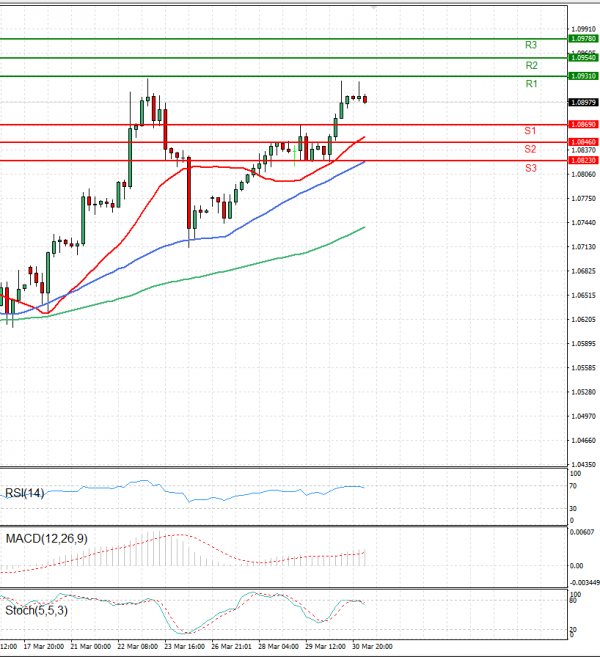The image size is (600, 657).
Task: Click the RSI scale value 70
Action: click(573, 486)
